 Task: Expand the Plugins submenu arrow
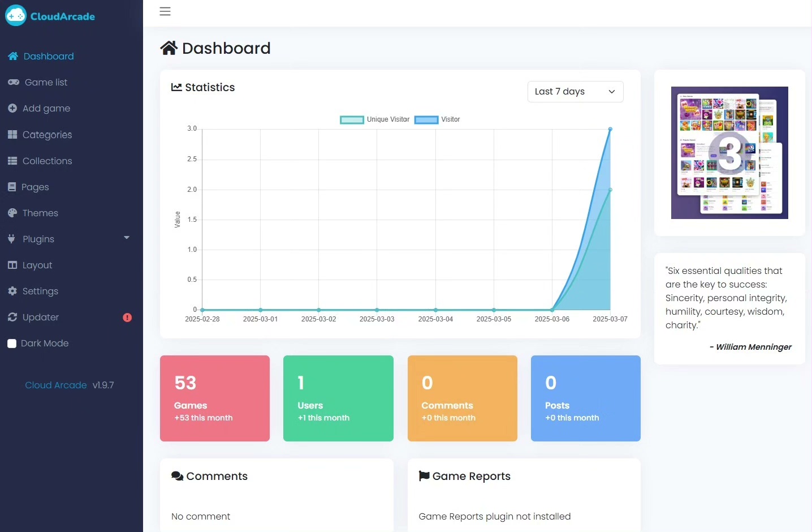coord(127,238)
